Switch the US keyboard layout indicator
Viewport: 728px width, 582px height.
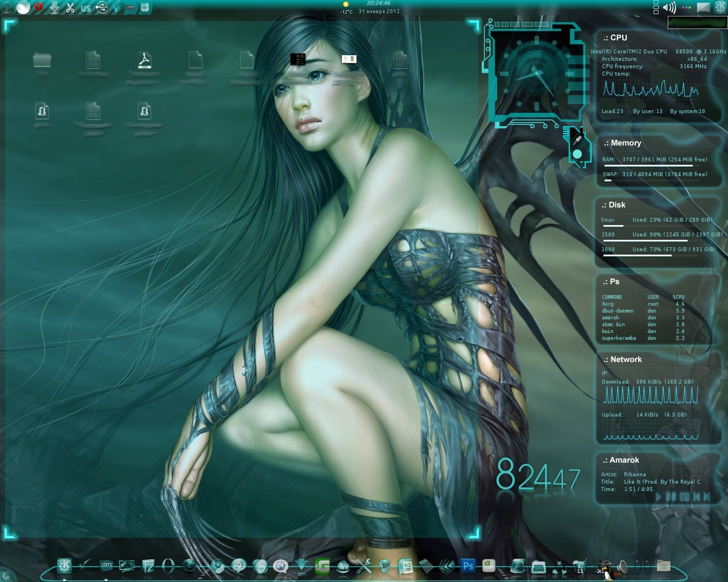tap(86, 8)
